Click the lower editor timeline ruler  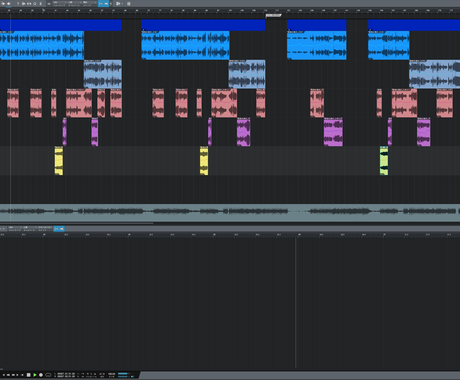230,235
